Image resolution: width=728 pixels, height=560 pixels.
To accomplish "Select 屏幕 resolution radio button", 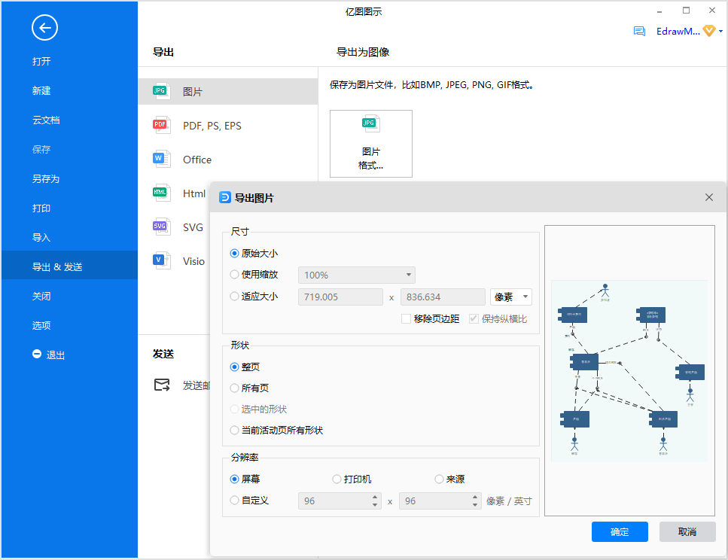I will [x=234, y=479].
